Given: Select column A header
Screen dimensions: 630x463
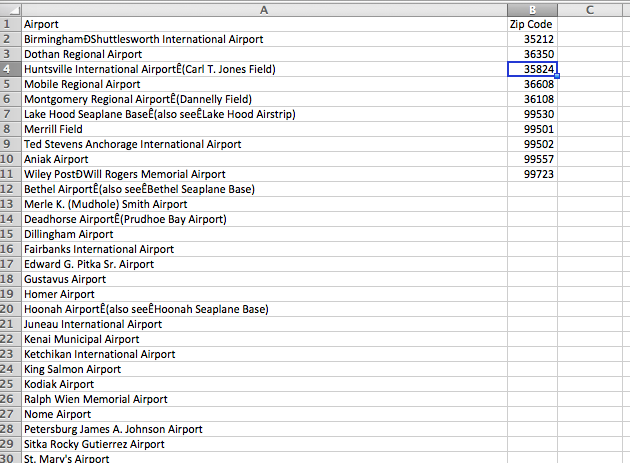Looking at the screenshot, I should point(264,8).
